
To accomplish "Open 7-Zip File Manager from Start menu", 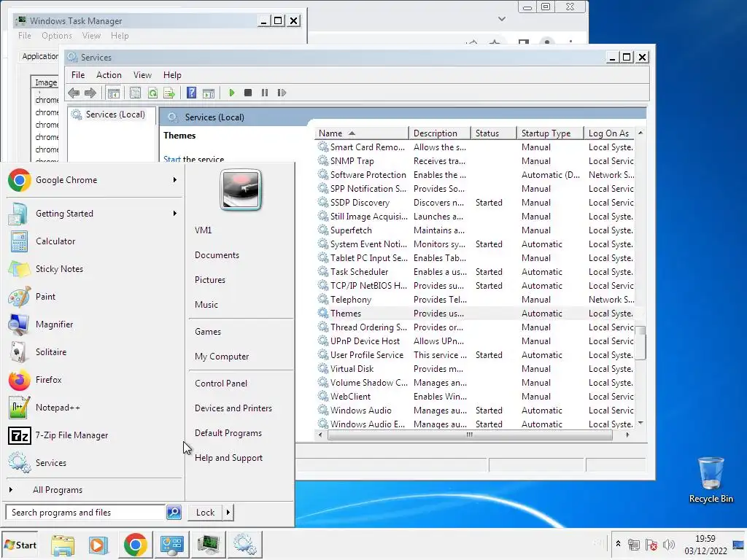I will point(94,435).
